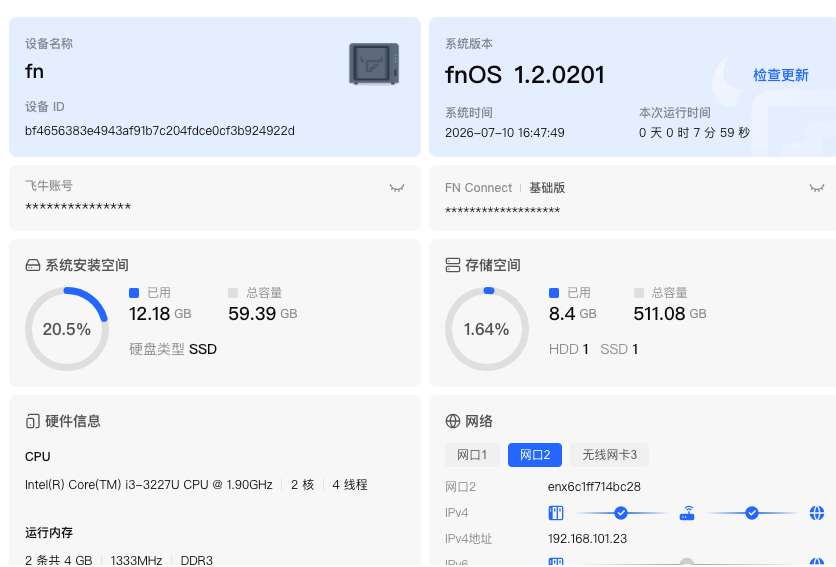Click the gray 总容量 swatch beside 511.08 GB
836x567 pixels.
(639, 293)
